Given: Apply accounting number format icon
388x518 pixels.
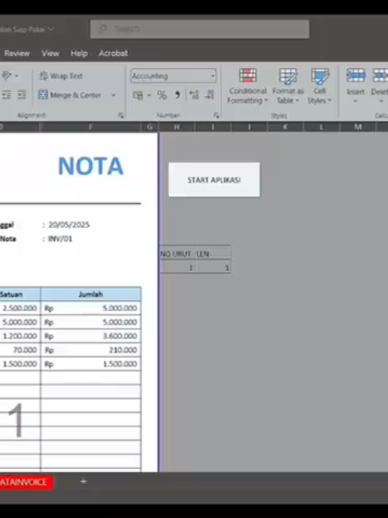Looking at the screenshot, I should tap(137, 95).
